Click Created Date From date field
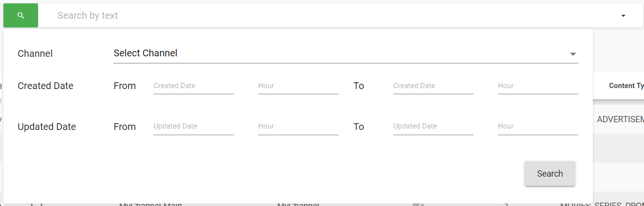Image resolution: width=644 pixels, height=206 pixels. point(193,86)
